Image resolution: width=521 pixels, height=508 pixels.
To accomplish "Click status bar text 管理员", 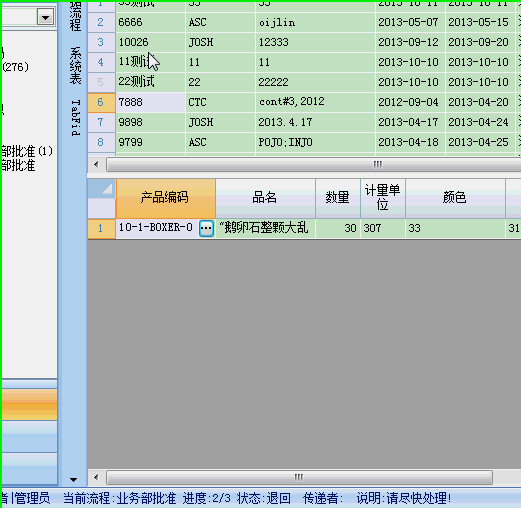I will 32,499.
